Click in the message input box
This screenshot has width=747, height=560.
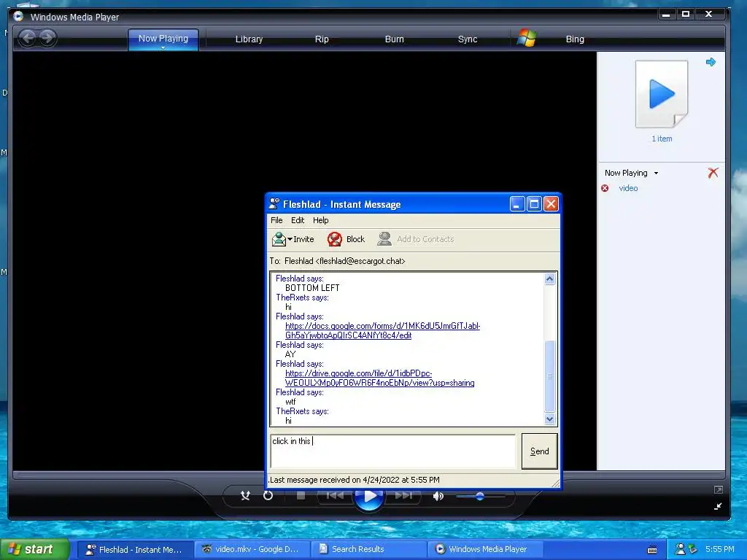tap(393, 451)
